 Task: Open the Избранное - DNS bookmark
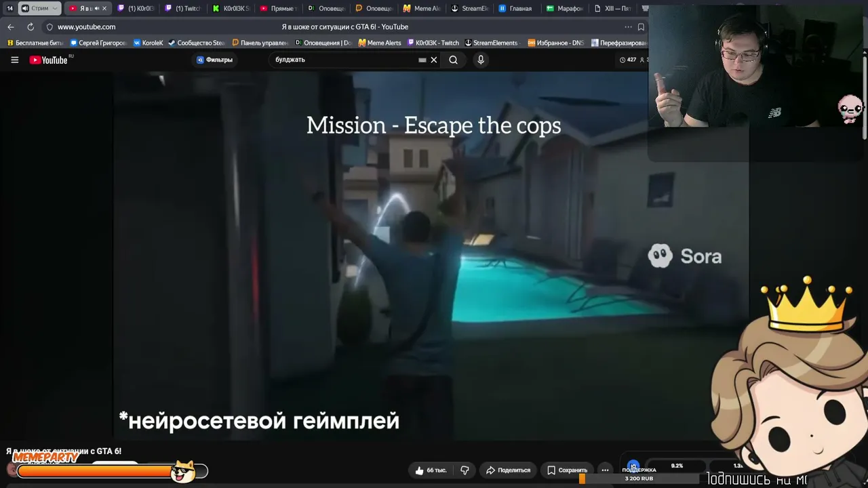(x=555, y=43)
